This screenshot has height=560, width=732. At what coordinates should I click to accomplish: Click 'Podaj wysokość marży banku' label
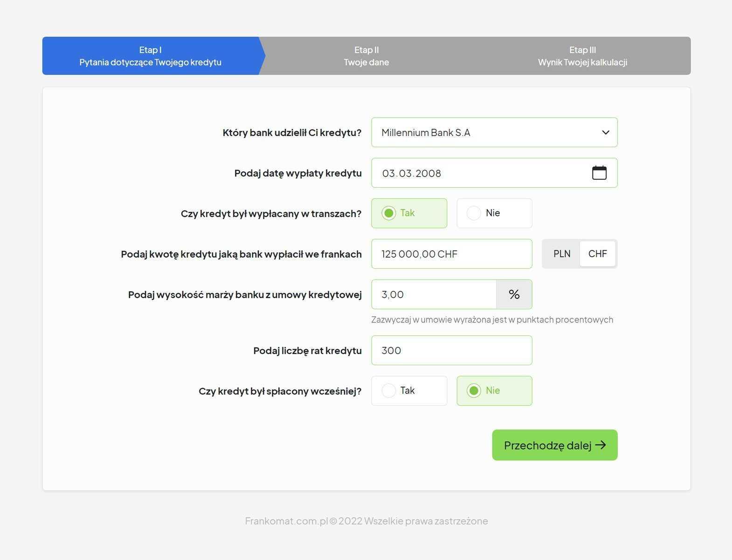pos(245,295)
